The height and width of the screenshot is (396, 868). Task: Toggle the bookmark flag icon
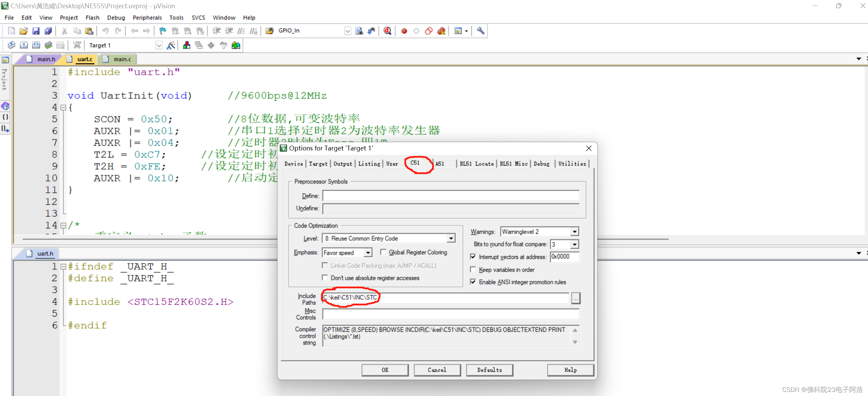(x=162, y=31)
